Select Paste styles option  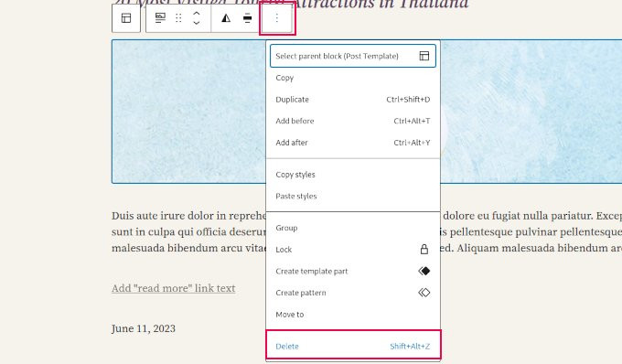click(x=353, y=197)
